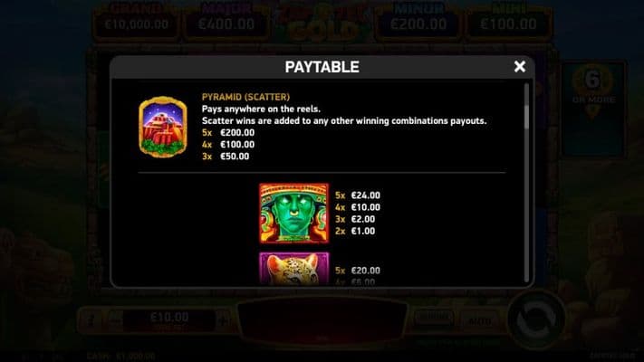Click the game logo between the jackpots

[x=322, y=22]
